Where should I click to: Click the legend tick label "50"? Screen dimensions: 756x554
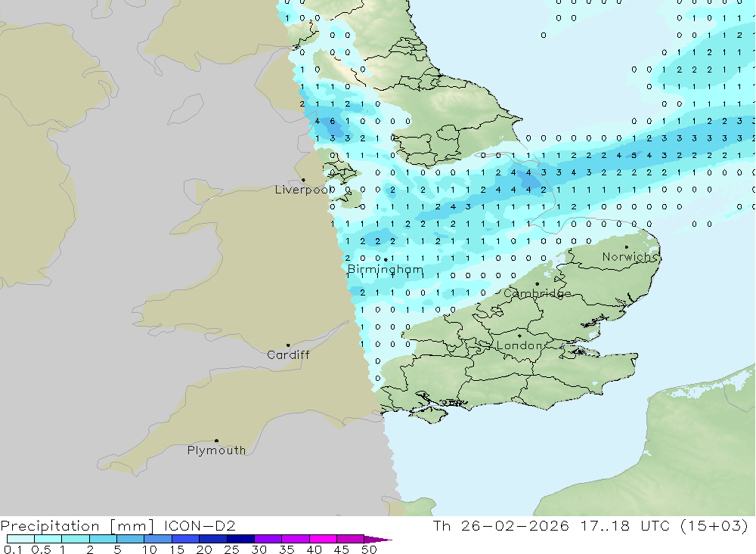(x=369, y=549)
